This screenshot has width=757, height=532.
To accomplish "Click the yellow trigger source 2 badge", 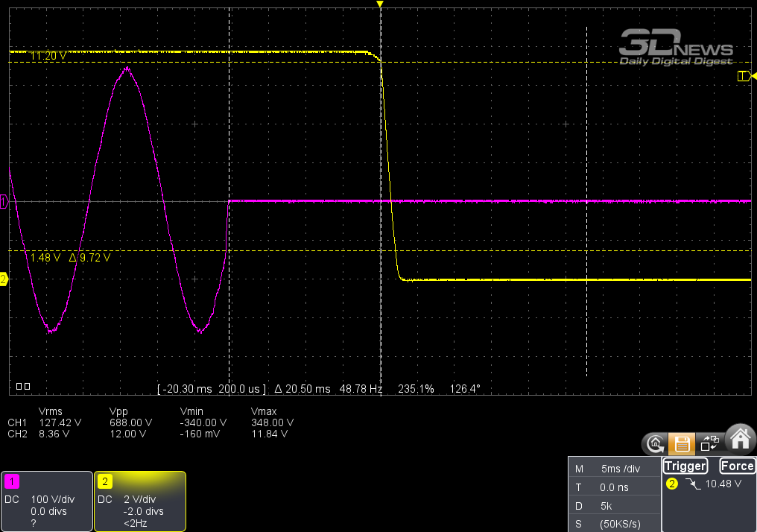I will pyautogui.click(x=671, y=484).
